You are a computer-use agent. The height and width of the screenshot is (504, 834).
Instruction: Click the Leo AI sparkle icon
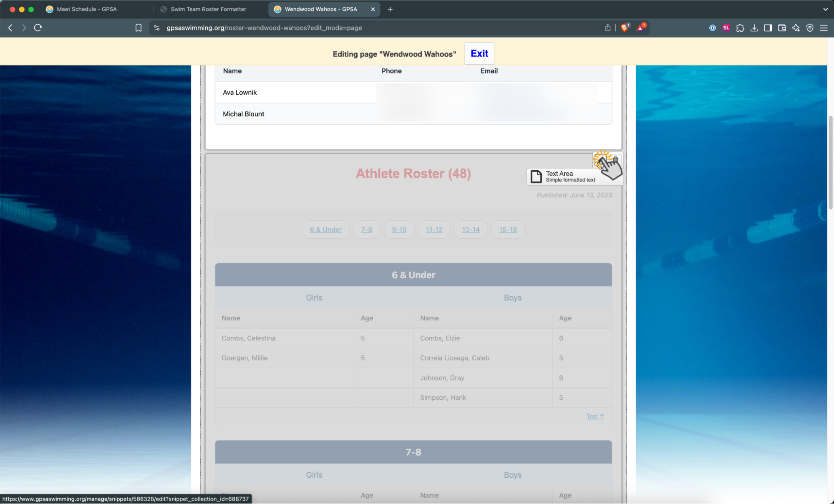click(796, 28)
